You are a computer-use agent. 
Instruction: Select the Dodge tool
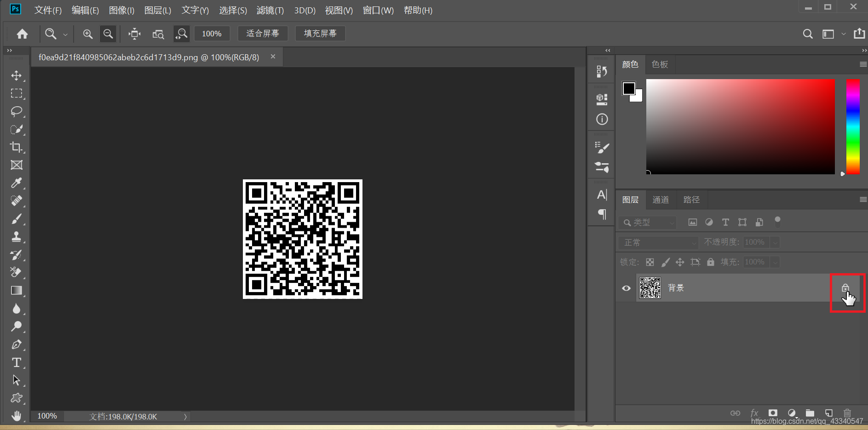tap(17, 327)
